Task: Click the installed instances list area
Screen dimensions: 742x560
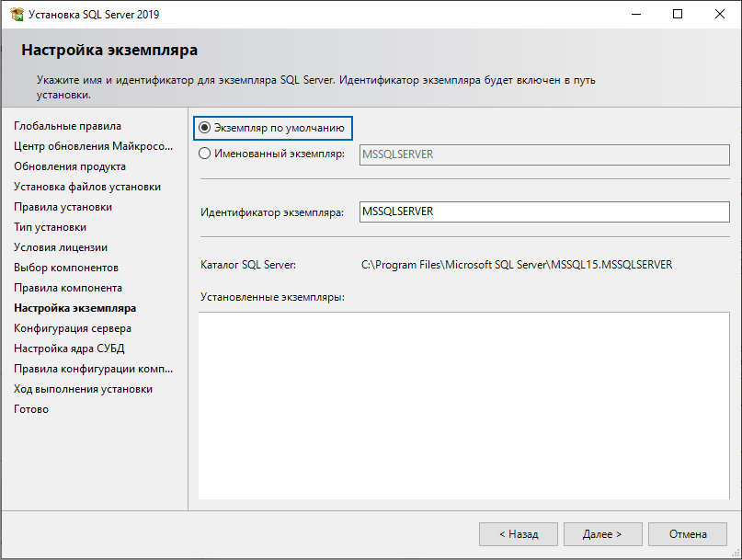Action: (x=463, y=406)
